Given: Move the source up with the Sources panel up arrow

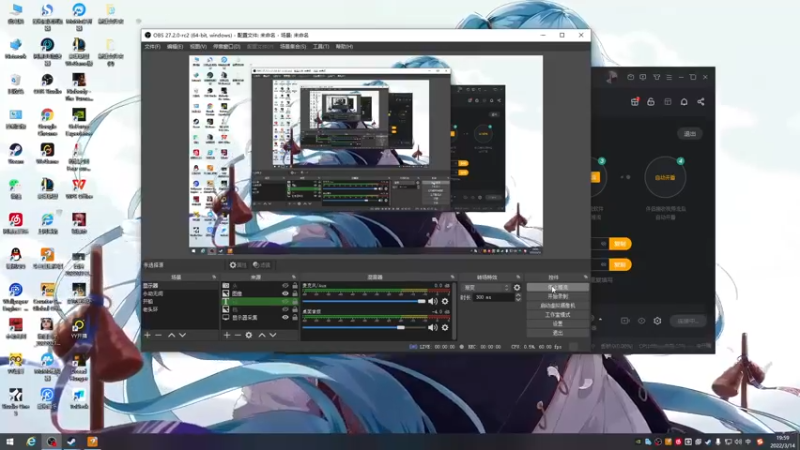Looking at the screenshot, I should point(262,335).
